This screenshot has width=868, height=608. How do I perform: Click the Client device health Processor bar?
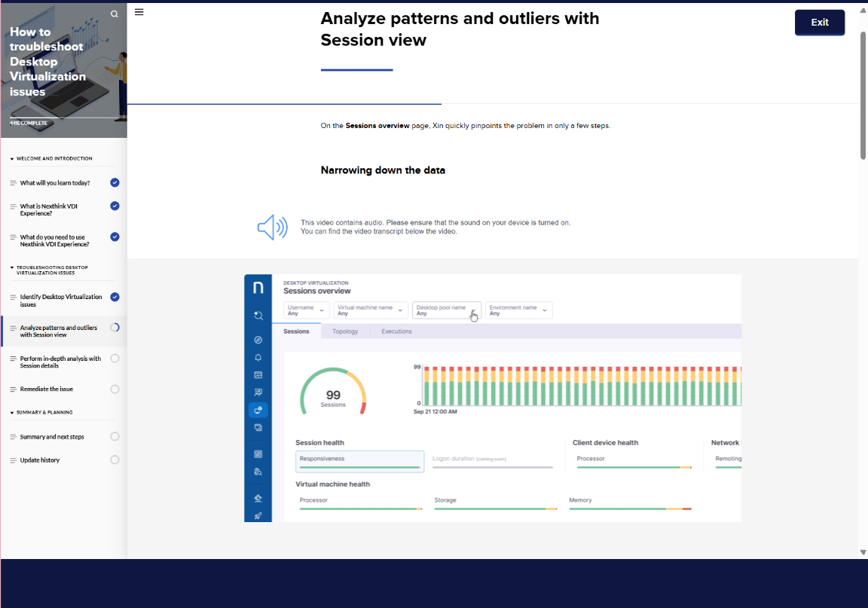634,467
